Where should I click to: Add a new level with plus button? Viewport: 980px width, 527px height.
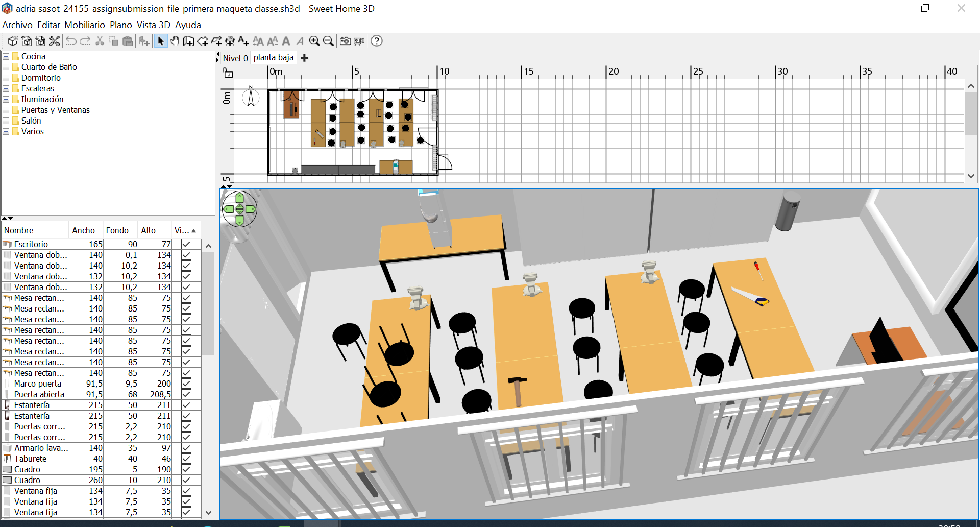click(x=304, y=58)
